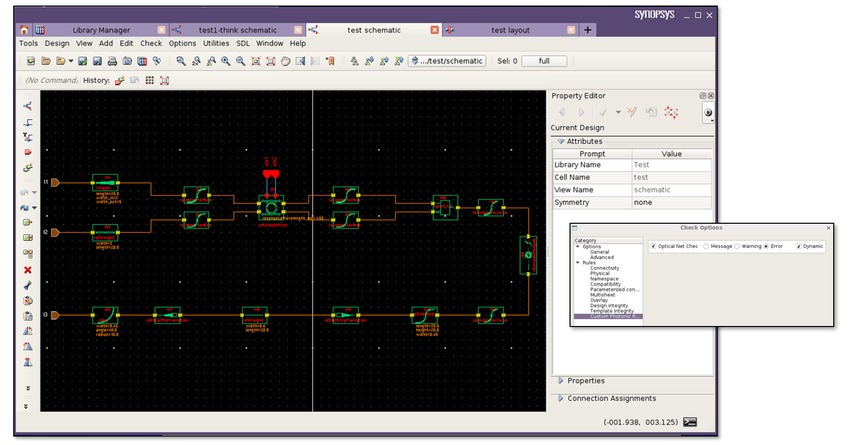Switch to the test layout tab
The image size is (850, 445).
tap(510, 30)
